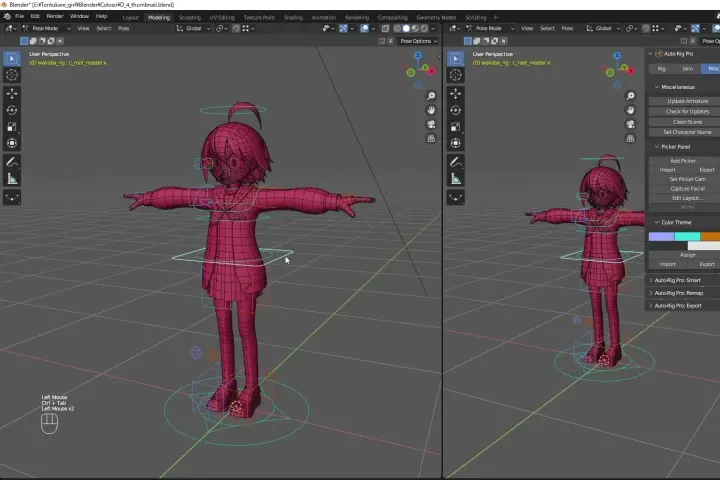Click the red X axis on right viewport gizmo
Image resolution: width=720 pixels, height=480 pixels.
(x=631, y=71)
